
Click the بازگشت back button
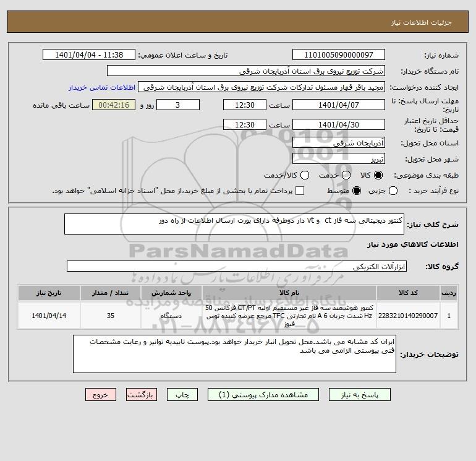(x=142, y=395)
